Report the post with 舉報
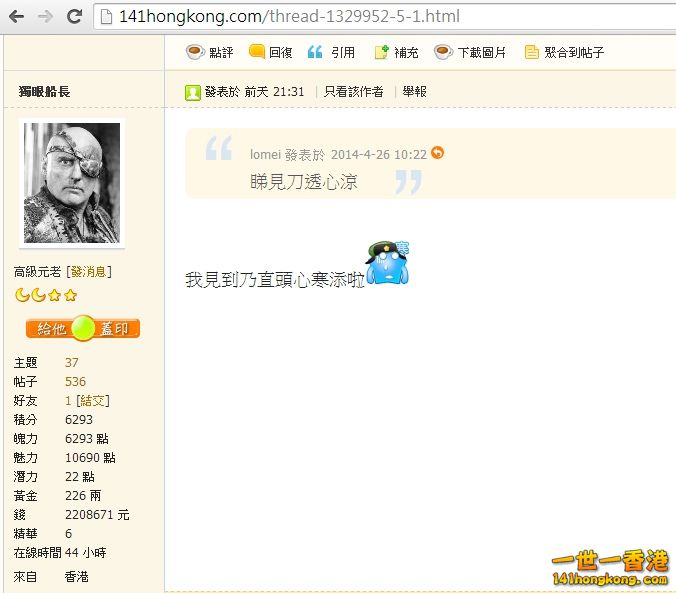 point(414,91)
